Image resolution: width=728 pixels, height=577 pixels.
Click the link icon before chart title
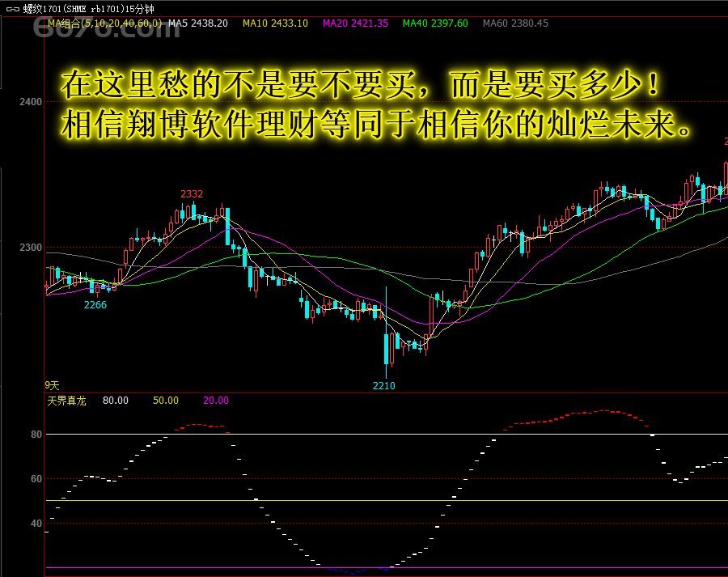pyautogui.click(x=12, y=9)
